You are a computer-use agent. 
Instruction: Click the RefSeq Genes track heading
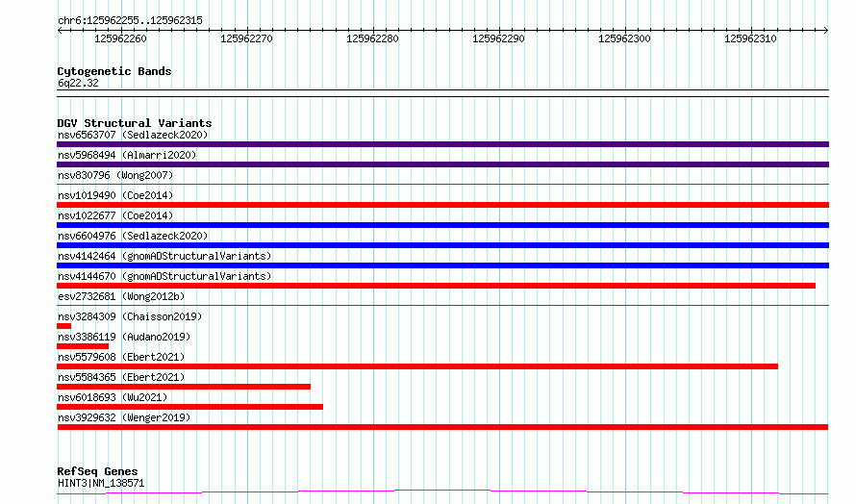coord(97,470)
